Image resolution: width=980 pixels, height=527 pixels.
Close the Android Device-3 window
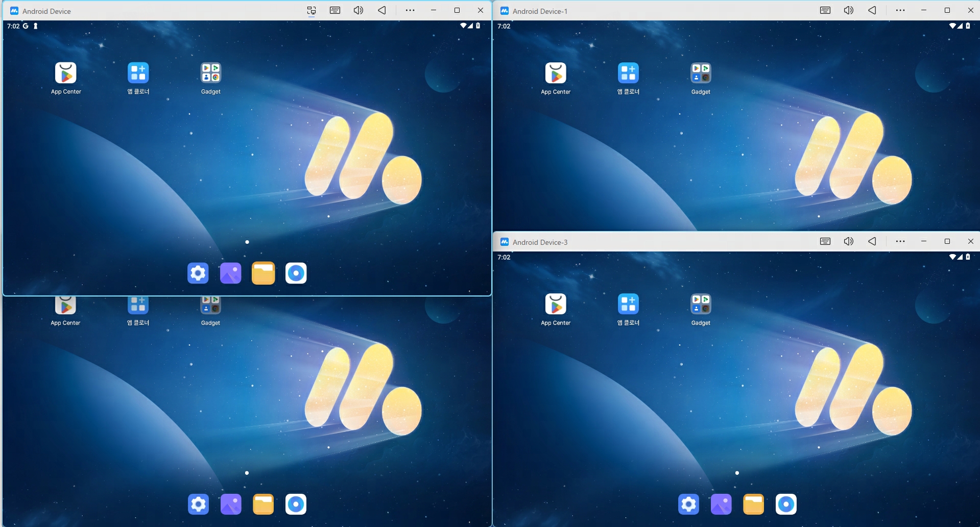(971, 241)
